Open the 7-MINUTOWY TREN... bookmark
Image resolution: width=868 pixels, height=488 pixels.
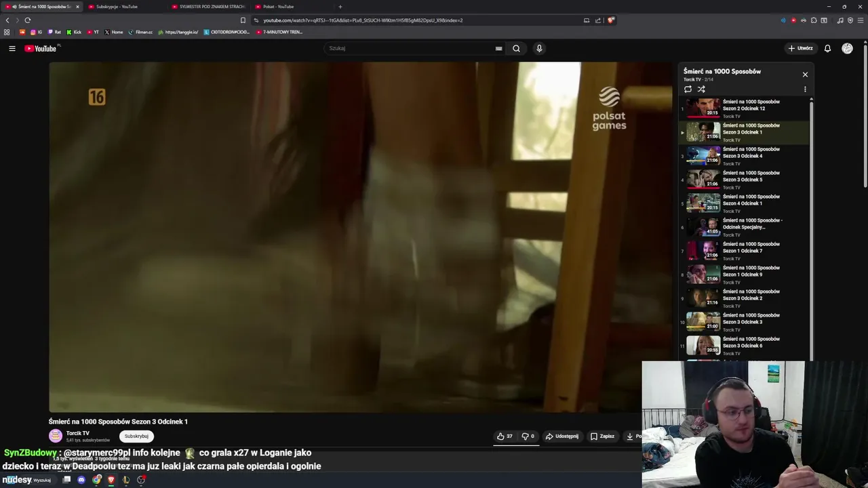coord(279,32)
